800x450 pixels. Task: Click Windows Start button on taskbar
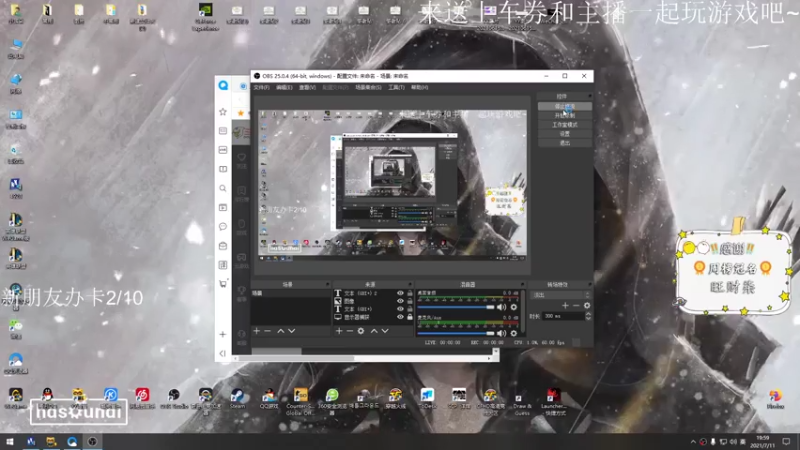[10, 441]
